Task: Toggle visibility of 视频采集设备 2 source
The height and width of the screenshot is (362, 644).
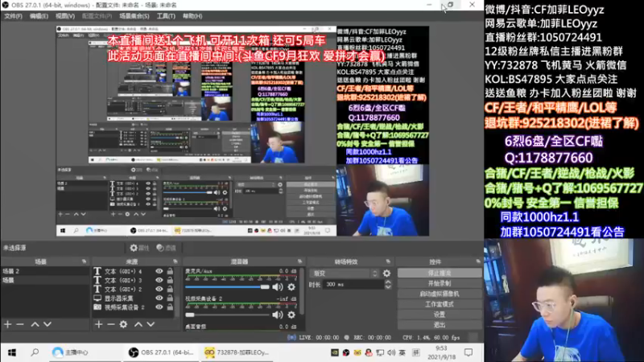Action: pos(159,307)
